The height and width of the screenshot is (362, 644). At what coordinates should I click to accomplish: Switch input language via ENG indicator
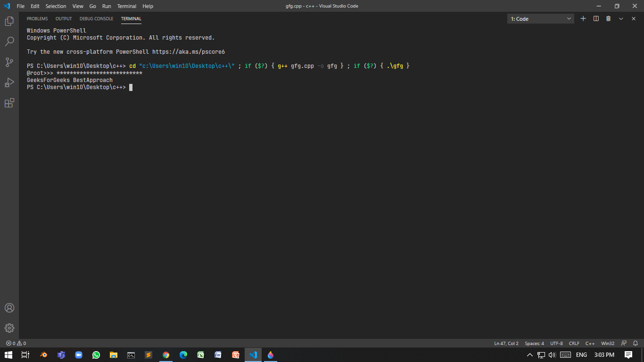pyautogui.click(x=581, y=355)
